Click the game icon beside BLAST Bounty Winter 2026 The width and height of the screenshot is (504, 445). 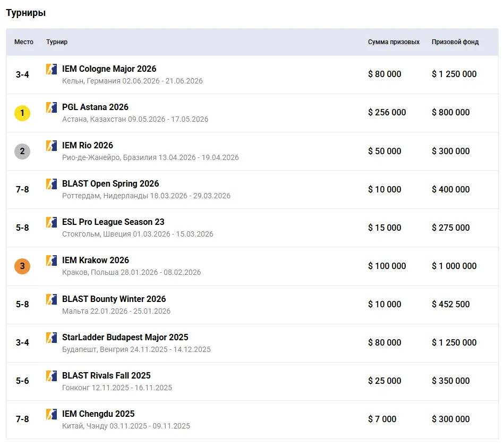click(52, 299)
